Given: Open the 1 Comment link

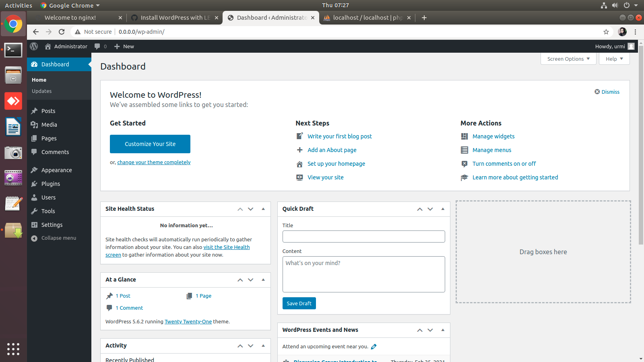Looking at the screenshot, I should pyautogui.click(x=129, y=308).
